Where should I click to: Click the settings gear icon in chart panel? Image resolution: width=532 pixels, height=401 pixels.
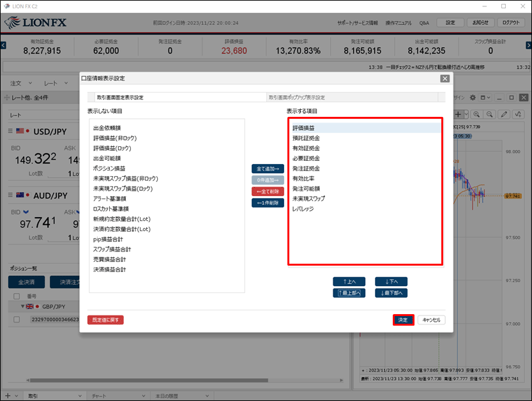pos(473,98)
